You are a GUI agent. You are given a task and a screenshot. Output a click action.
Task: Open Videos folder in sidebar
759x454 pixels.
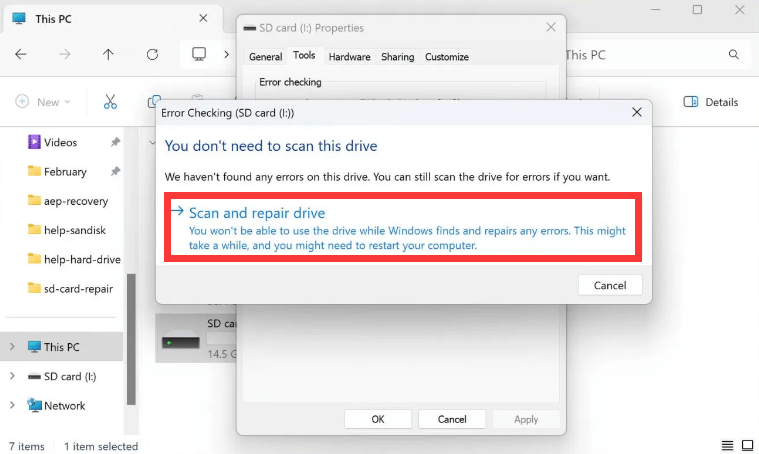pos(60,142)
